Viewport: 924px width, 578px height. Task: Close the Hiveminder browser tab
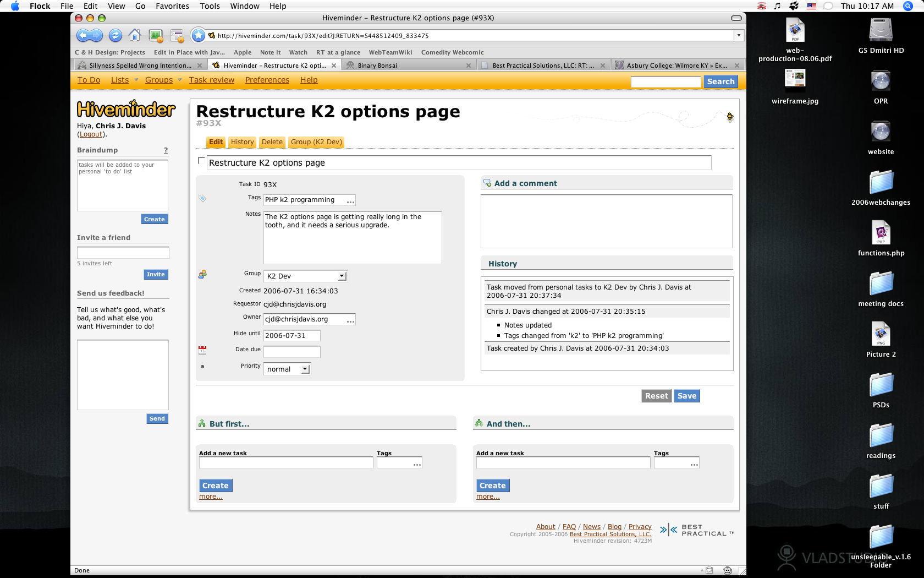click(x=334, y=66)
